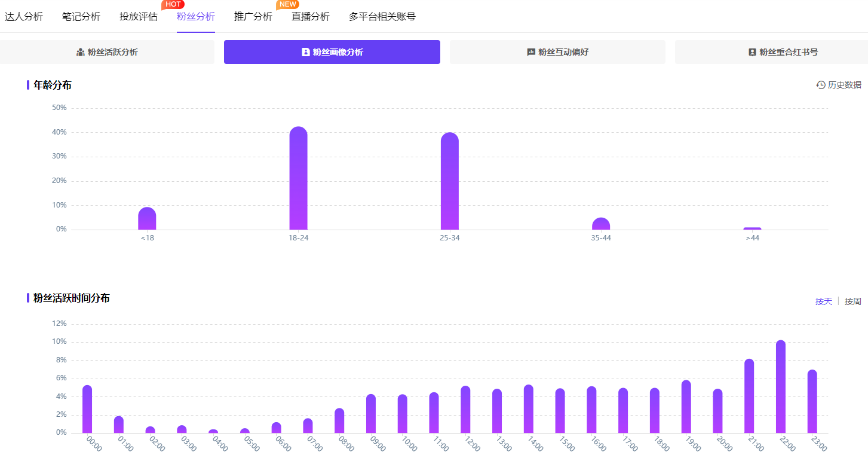Switch activity chart to 按周
The width and height of the screenshot is (868, 476).
[x=853, y=301]
